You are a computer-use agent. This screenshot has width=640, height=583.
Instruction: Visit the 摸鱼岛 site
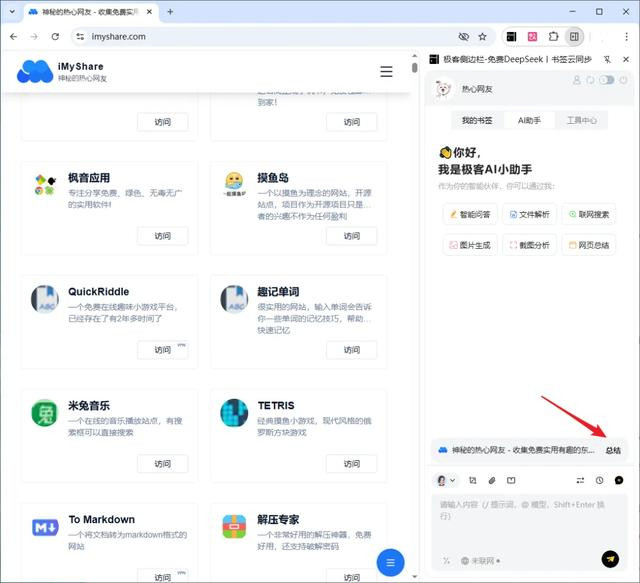pyautogui.click(x=351, y=236)
